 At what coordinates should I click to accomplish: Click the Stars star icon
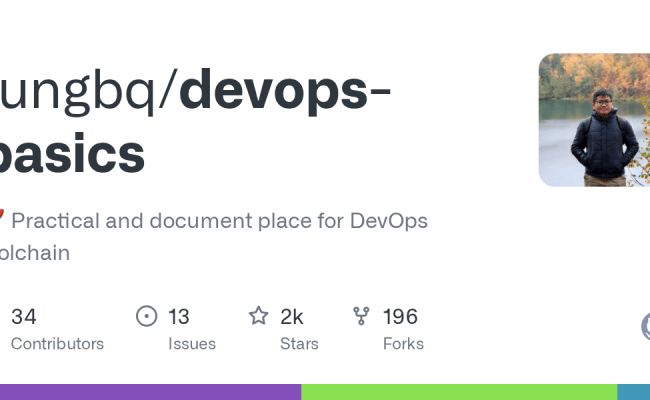pos(259,316)
